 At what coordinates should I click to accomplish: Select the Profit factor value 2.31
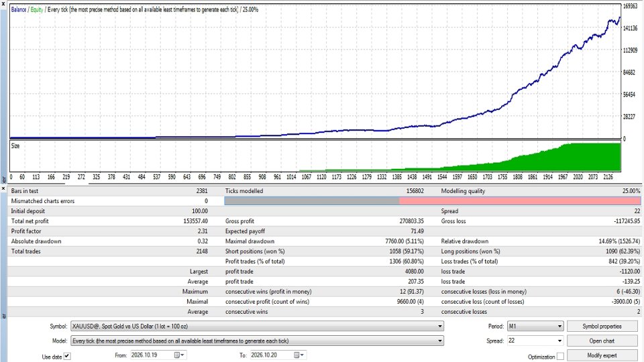(203, 231)
